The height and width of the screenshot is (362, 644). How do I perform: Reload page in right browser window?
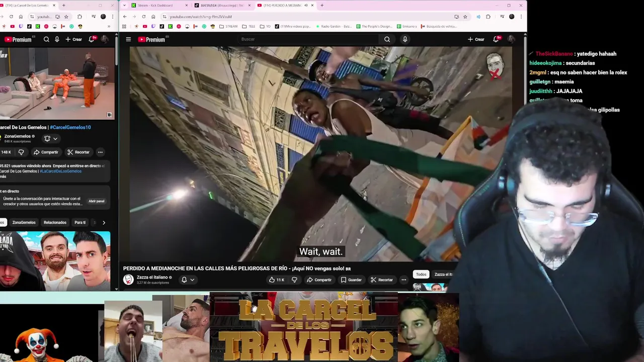coord(144,17)
